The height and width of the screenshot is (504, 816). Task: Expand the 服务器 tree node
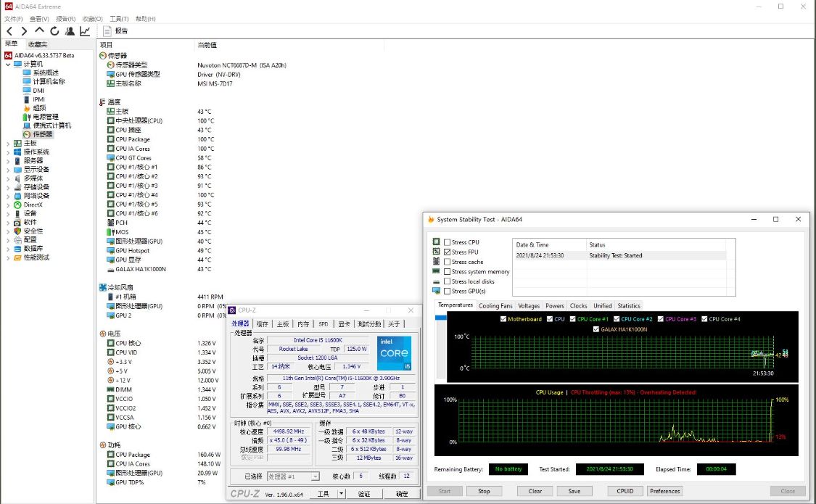point(8,161)
